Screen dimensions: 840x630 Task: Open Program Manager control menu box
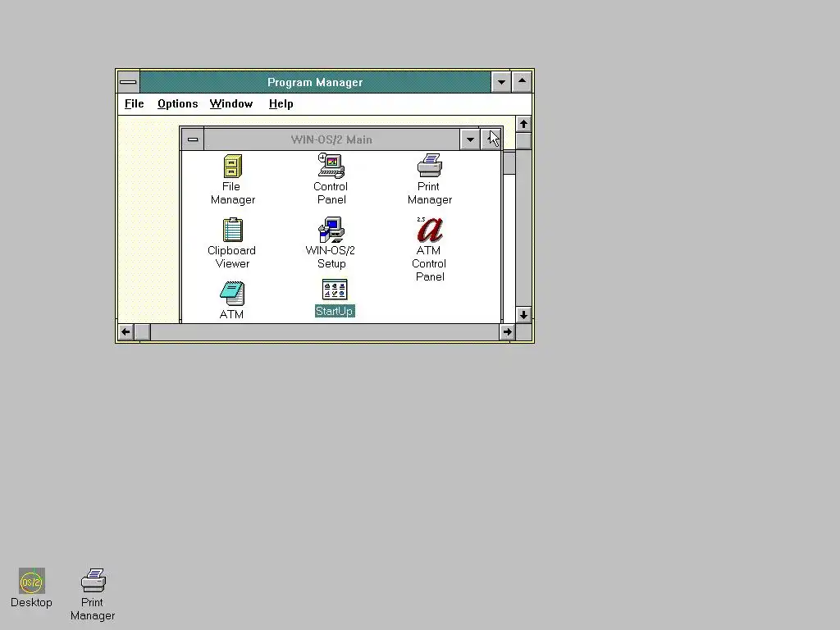129,82
